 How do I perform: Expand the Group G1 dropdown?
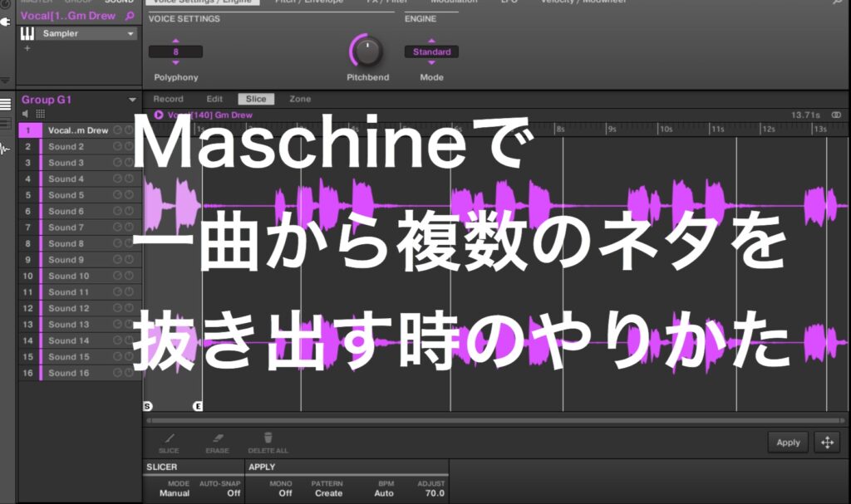[131, 97]
